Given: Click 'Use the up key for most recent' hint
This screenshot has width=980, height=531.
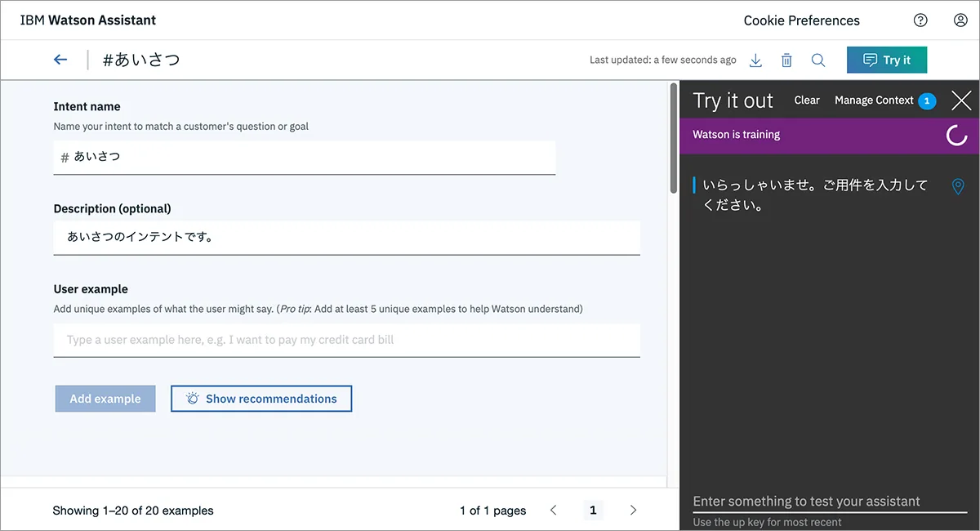Looking at the screenshot, I should tap(768, 522).
